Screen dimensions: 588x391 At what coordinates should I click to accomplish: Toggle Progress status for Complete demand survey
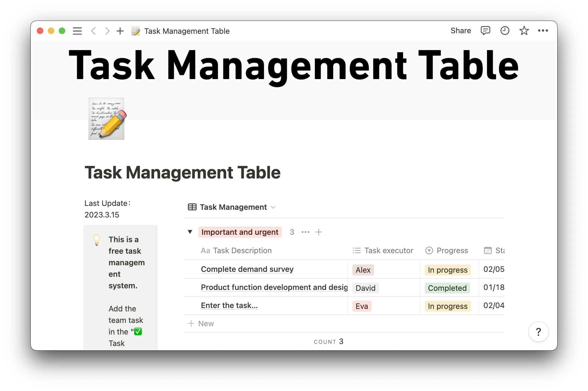pos(448,269)
